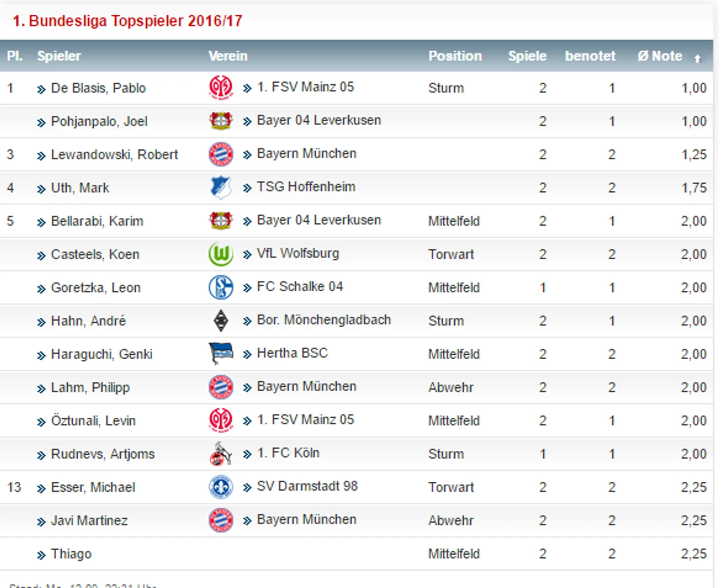The height and width of the screenshot is (588, 719).
Task: Click the SV Darmstadt 98 club crest
Action: coord(221,487)
